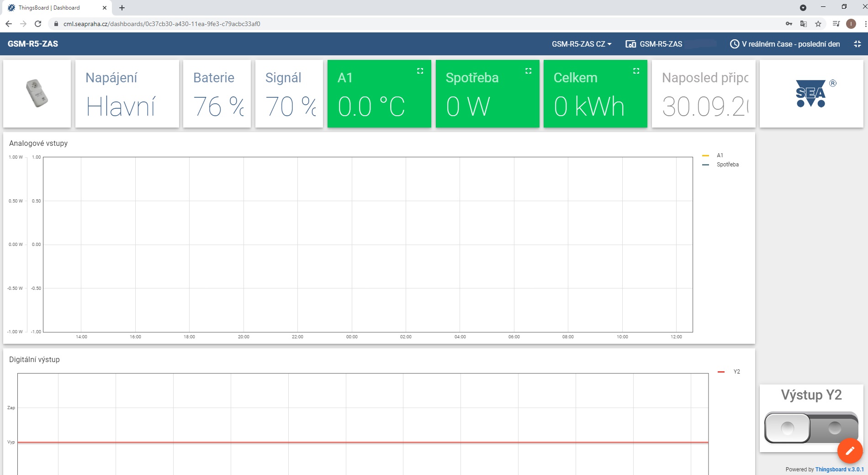Click the translate page icon
This screenshot has height=475, width=868.
(x=804, y=24)
